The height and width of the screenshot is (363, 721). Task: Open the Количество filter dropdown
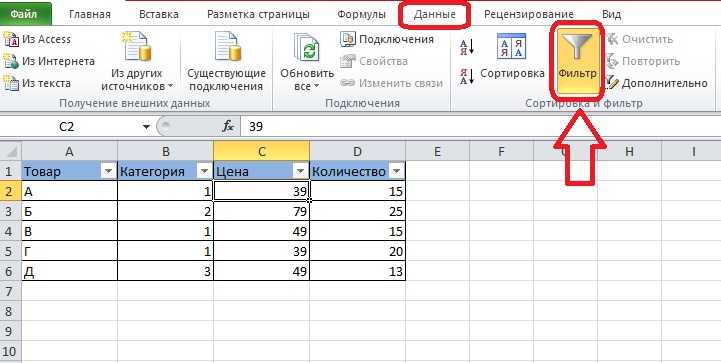(x=397, y=172)
